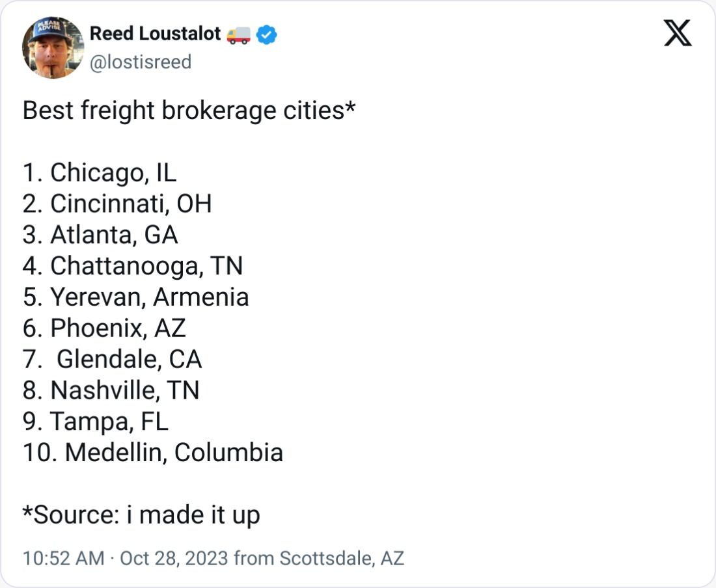The height and width of the screenshot is (588, 716).
Task: Select the Tampa, FL list line
Action: point(95,421)
